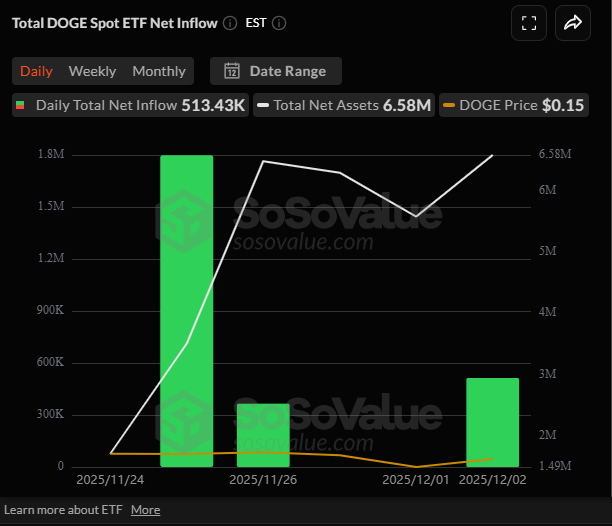Open the Date Range picker
612x526 pixels.
(275, 71)
